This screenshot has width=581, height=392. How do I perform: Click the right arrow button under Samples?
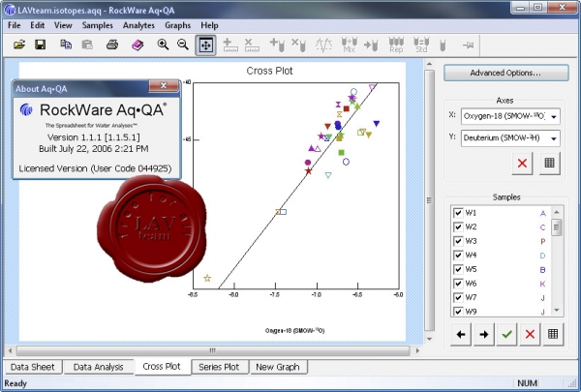[484, 335]
